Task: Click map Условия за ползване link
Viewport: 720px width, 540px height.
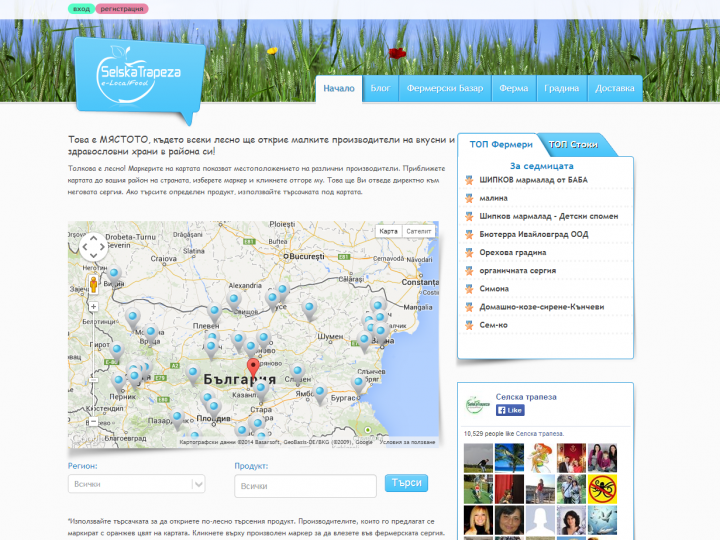Action: pyautogui.click(x=407, y=442)
